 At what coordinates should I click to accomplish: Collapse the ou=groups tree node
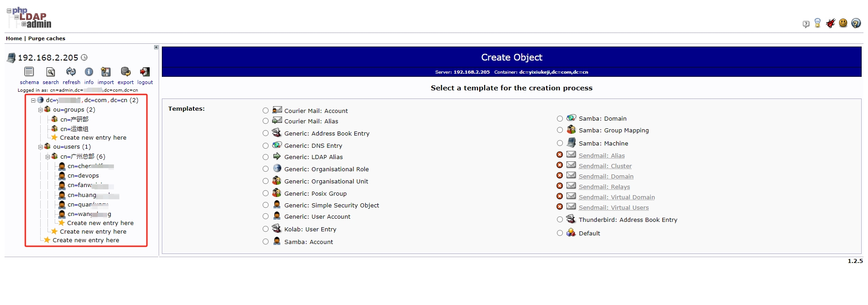(x=40, y=110)
